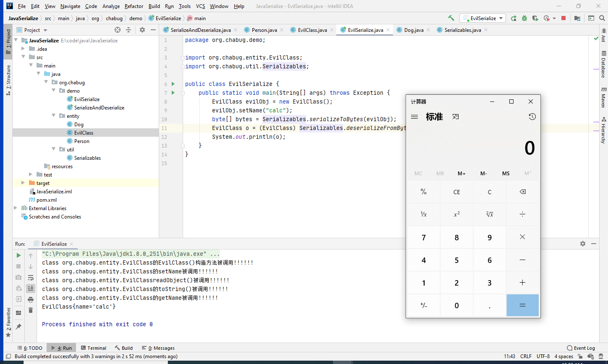Open Project panel settings gear
Image resolution: width=608 pixels, height=364 pixels.
(142, 30)
